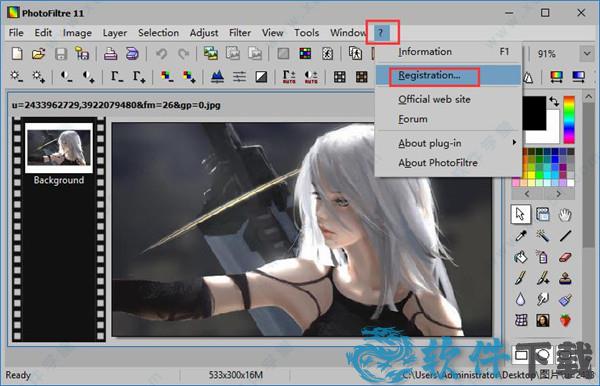Screen dimensions: 600x386
Task: Decrease contrast with half-circle minus icon
Action: [x=67, y=77]
